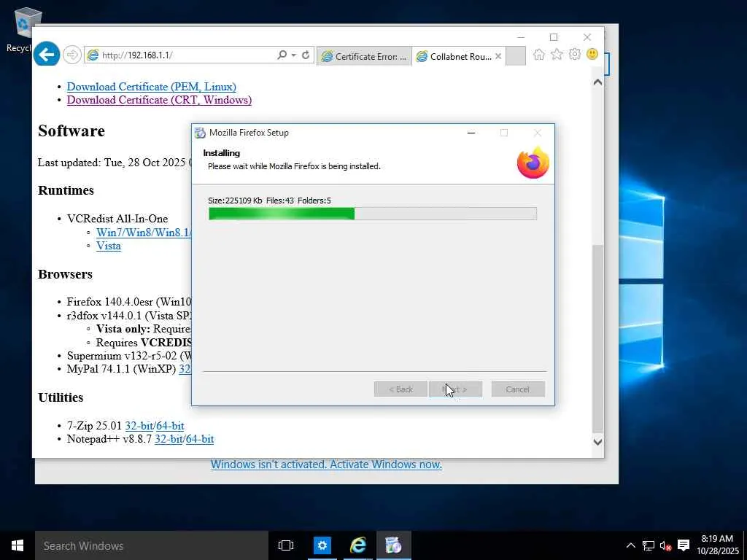Image resolution: width=747 pixels, height=560 pixels.
Task: Open Win7/Win8/Win8.1 VCRedist link
Action: tap(144, 233)
